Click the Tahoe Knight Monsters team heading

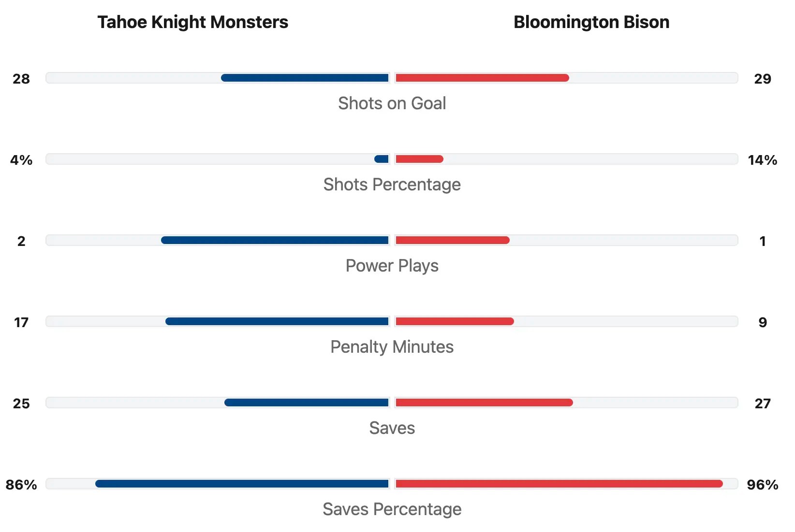point(192,22)
